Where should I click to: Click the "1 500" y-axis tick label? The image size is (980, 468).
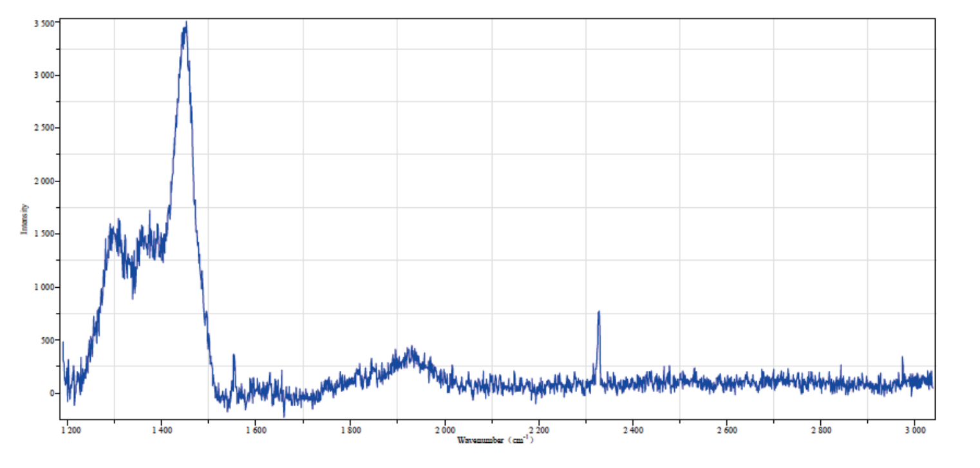(x=42, y=234)
